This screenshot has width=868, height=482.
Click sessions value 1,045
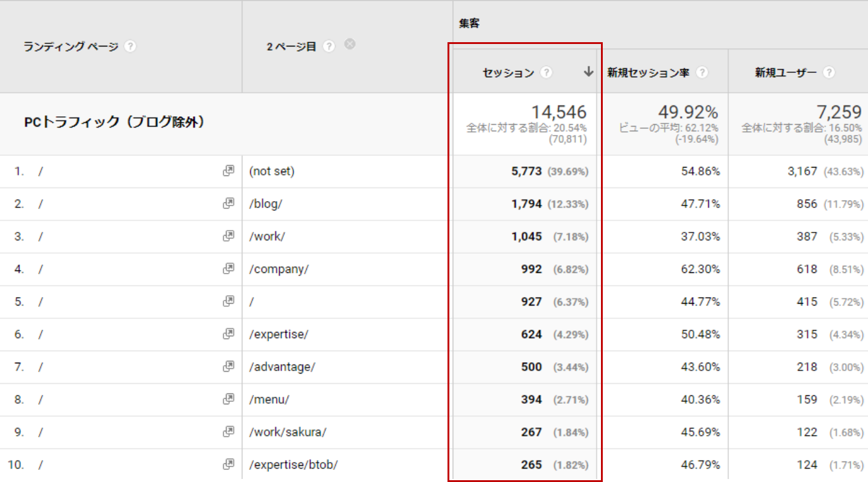point(527,236)
